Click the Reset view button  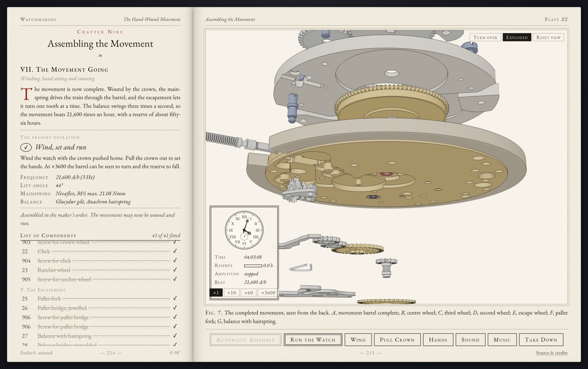click(x=548, y=37)
